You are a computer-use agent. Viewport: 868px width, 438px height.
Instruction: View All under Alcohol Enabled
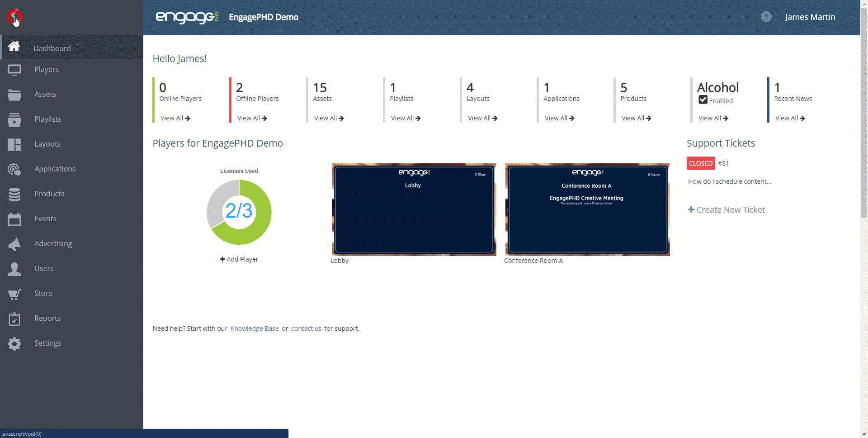click(713, 118)
